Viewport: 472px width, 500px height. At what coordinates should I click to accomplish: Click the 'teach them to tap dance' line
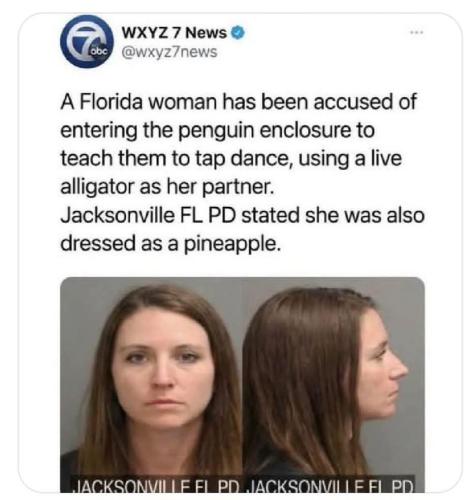click(x=231, y=159)
